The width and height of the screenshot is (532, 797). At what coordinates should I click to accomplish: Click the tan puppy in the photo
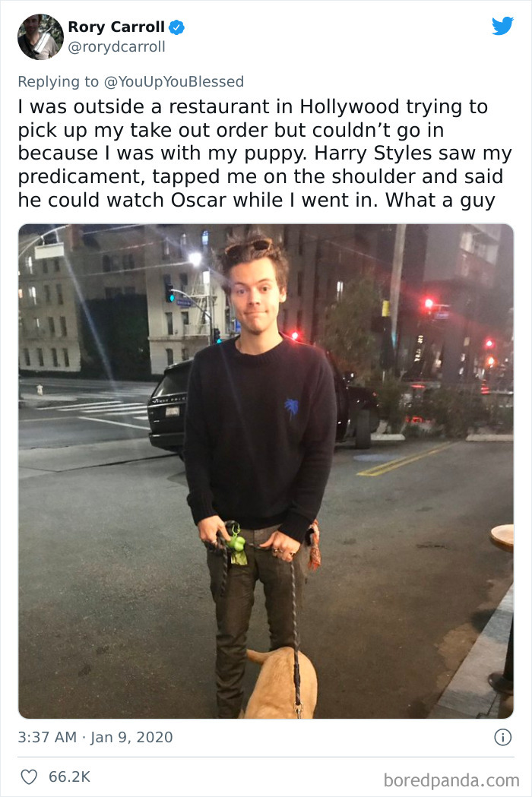(x=280, y=682)
